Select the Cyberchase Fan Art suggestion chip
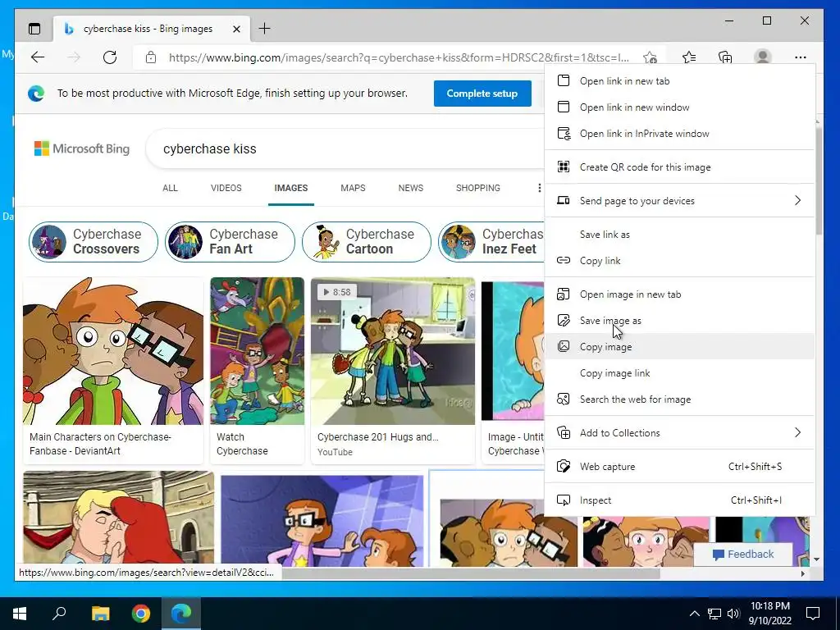This screenshot has width=840, height=630. (230, 242)
